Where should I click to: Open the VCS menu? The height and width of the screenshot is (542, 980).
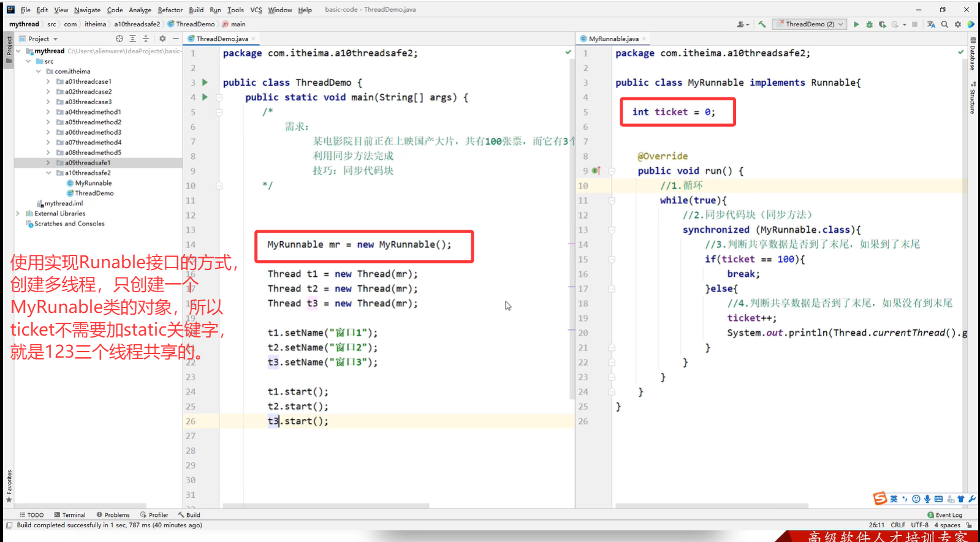click(x=256, y=10)
